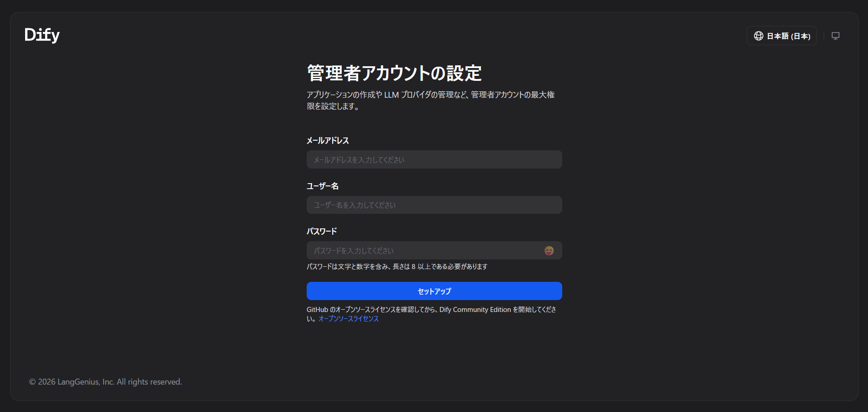Focus the パスワード input field
The image size is (868, 412).
coord(434,250)
